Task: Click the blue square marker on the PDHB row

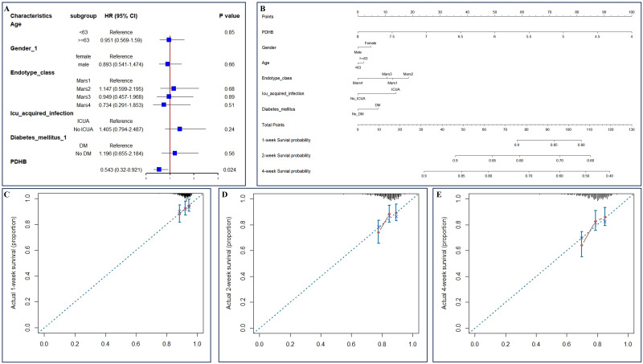Action: tap(159, 170)
